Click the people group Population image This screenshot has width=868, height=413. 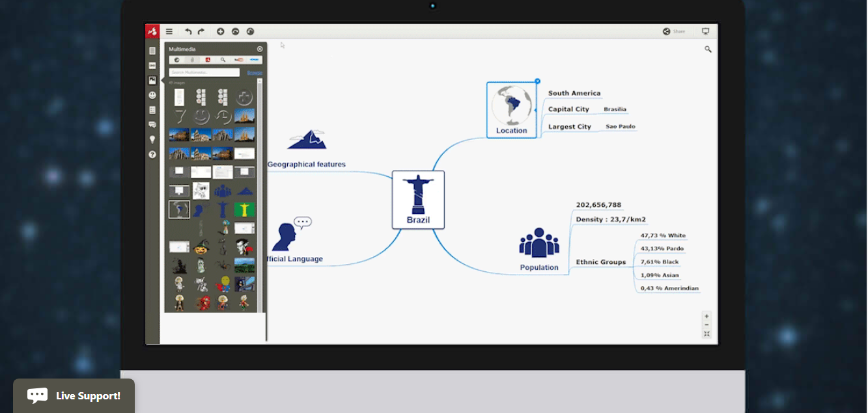539,243
